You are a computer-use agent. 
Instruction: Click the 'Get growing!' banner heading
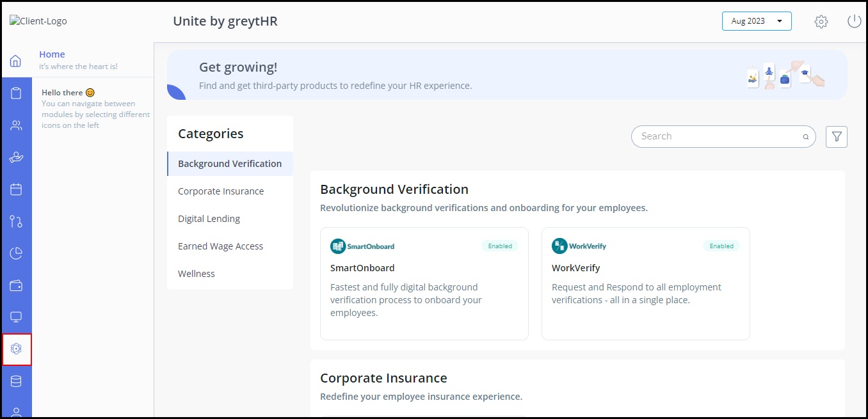(x=238, y=68)
